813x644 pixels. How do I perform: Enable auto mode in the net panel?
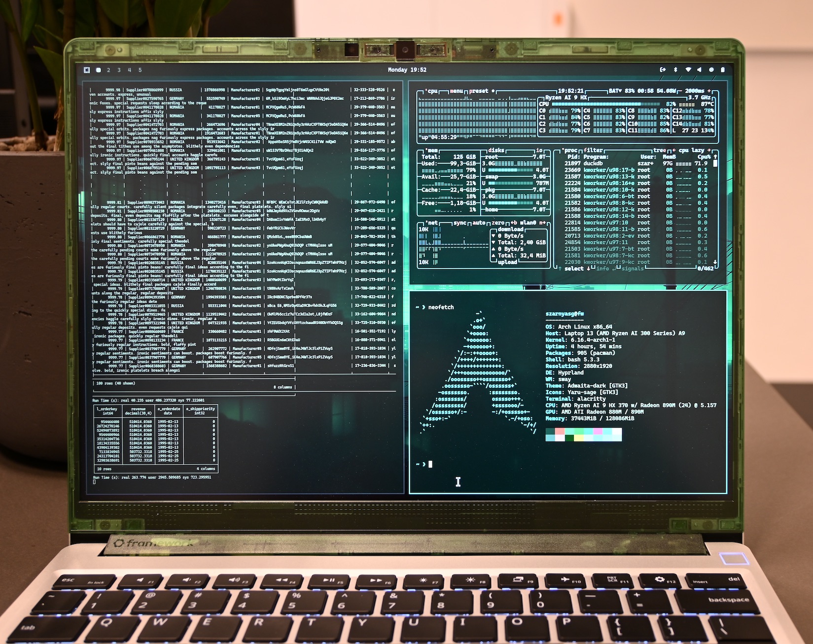[x=479, y=223]
